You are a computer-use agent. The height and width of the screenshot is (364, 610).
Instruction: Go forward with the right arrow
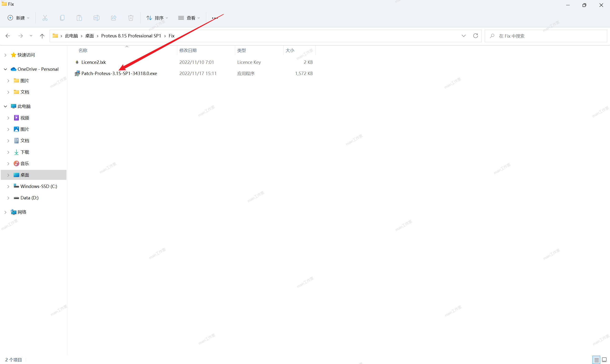[20, 36]
